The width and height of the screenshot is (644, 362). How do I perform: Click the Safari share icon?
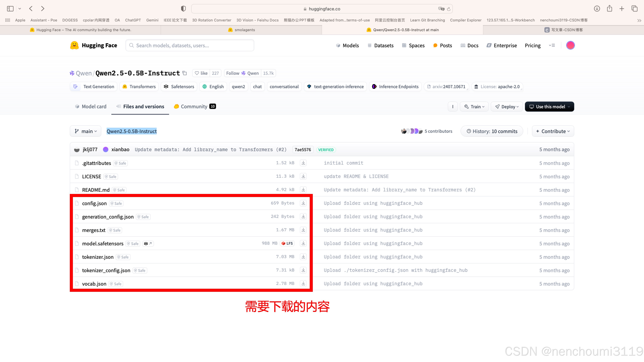[609, 9]
